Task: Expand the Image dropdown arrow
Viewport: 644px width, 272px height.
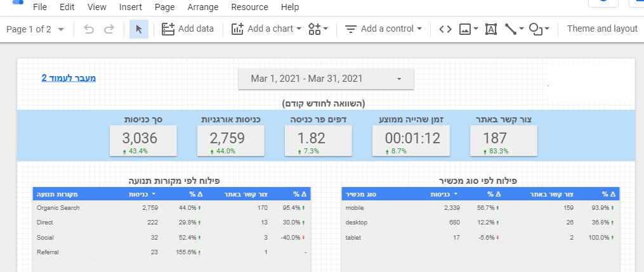Action: 476,29
